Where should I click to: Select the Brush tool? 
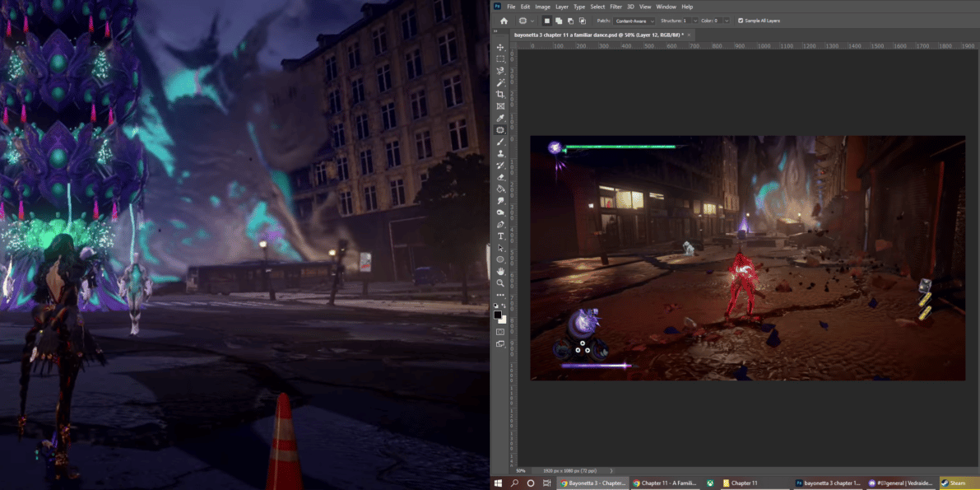pyautogui.click(x=500, y=142)
